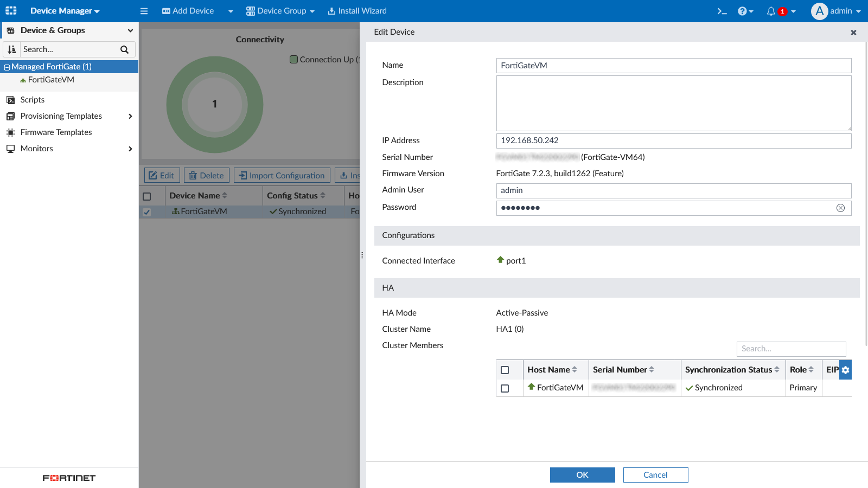Open the Help question-mark icon

(743, 10)
